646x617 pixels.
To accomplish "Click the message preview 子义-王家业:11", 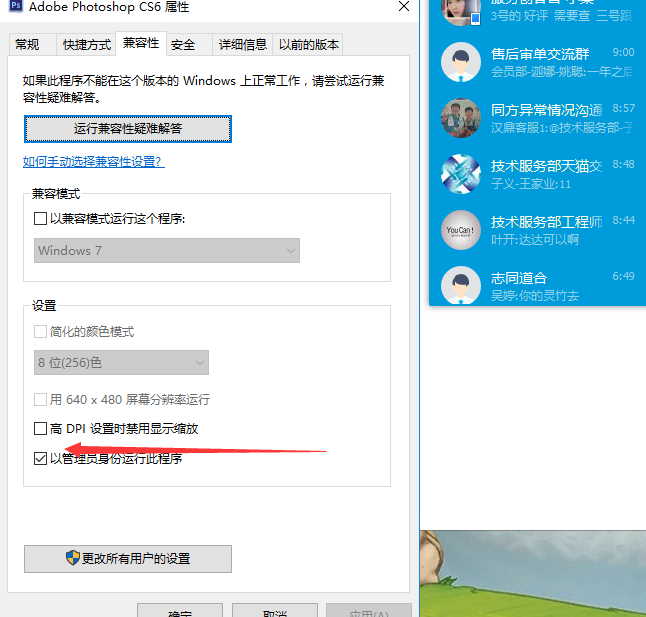I will (531, 184).
